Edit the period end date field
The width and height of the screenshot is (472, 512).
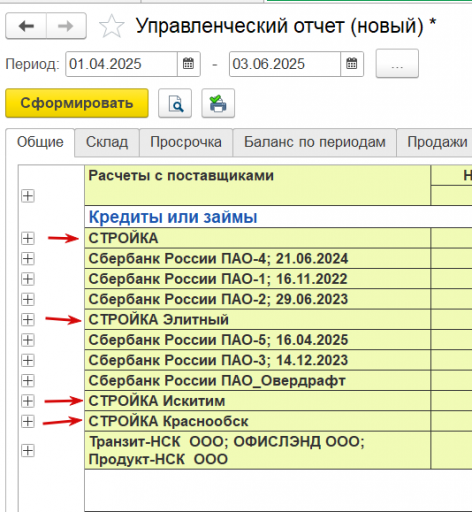click(285, 64)
